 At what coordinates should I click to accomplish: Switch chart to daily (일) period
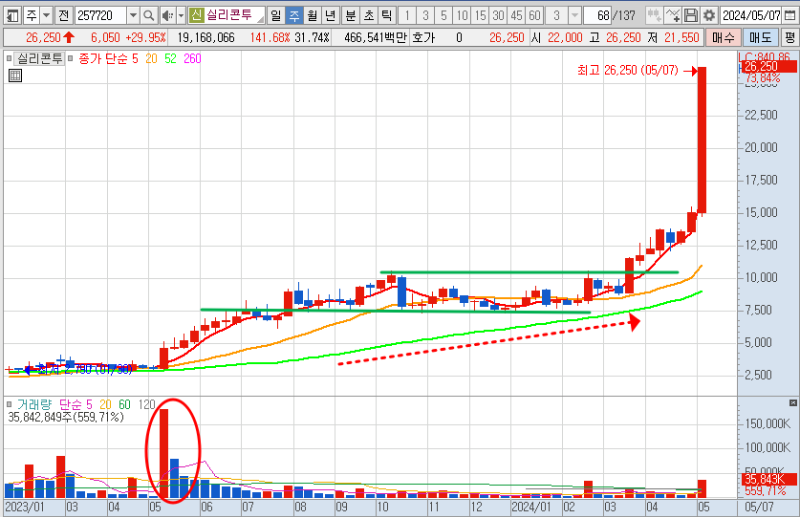pos(276,16)
